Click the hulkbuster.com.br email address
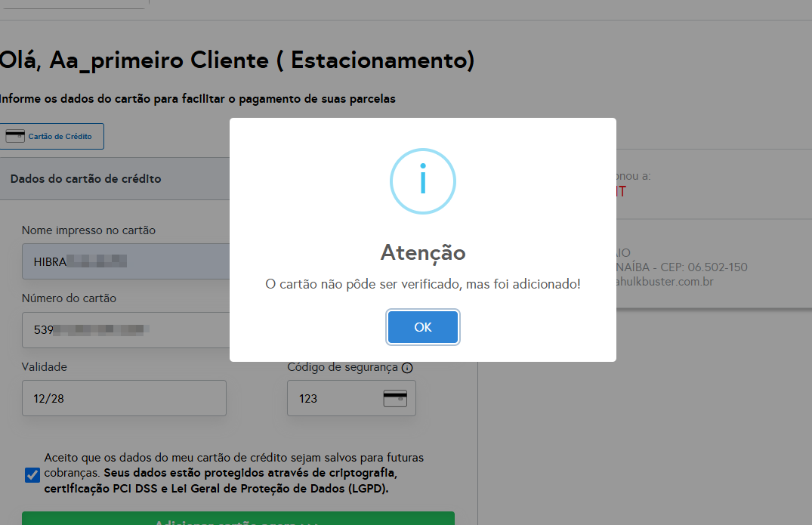 click(665, 282)
